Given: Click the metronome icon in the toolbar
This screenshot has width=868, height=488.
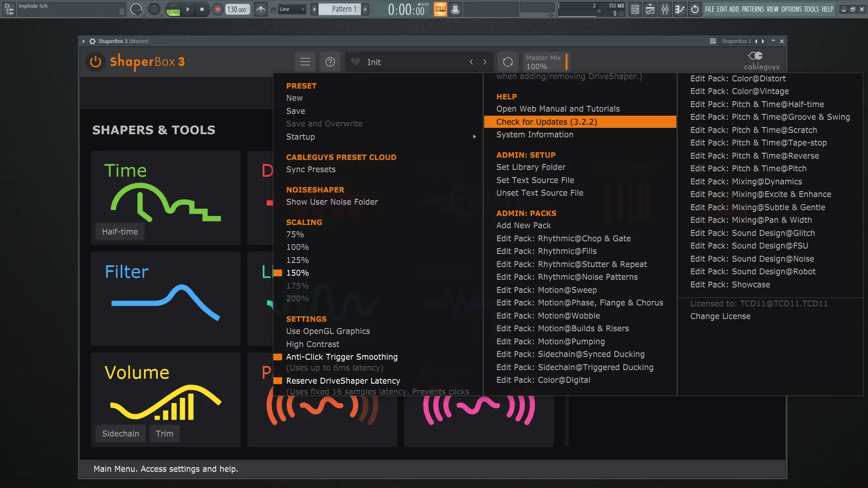Looking at the screenshot, I should click(261, 9).
